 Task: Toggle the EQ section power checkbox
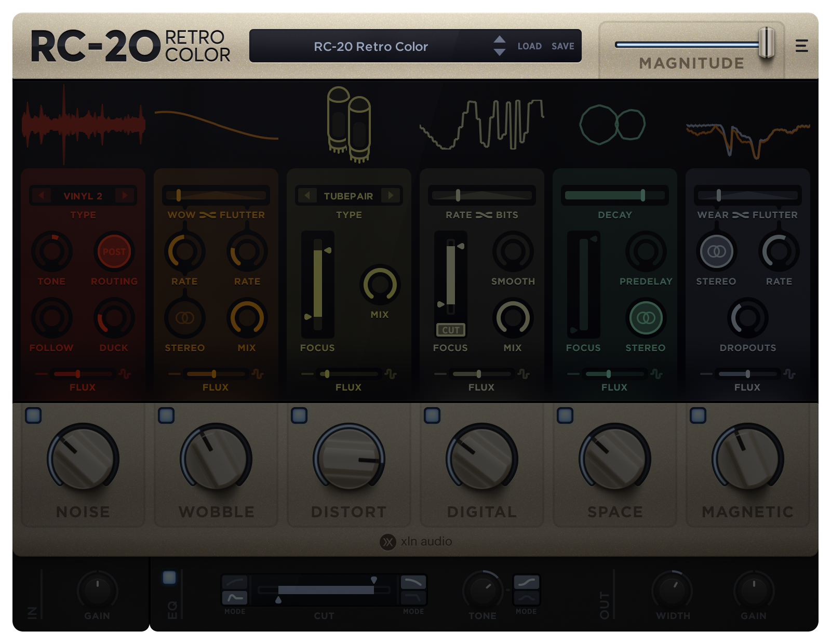169,578
